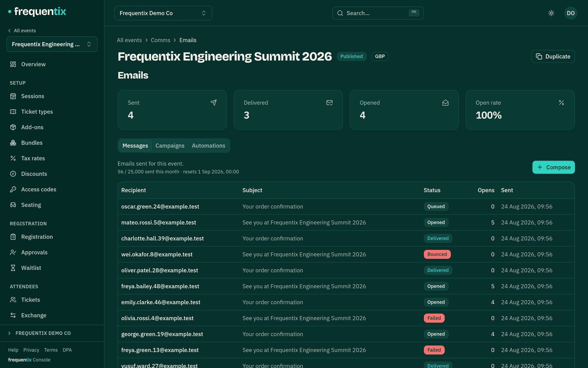Image resolution: width=588 pixels, height=368 pixels.
Task: Open the DPA footer link
Action: [x=67, y=350]
